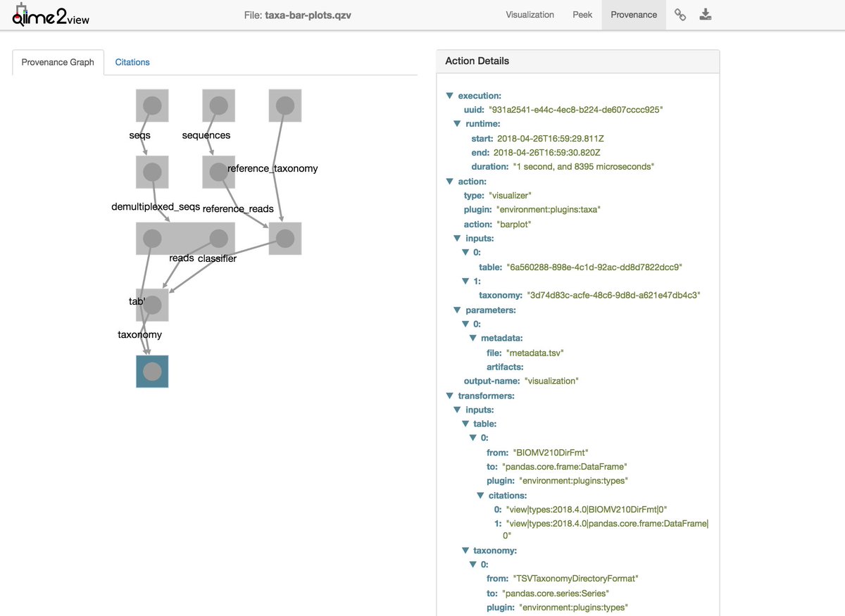This screenshot has width=845, height=616.
Task: Collapse the action section
Action: pos(450,182)
